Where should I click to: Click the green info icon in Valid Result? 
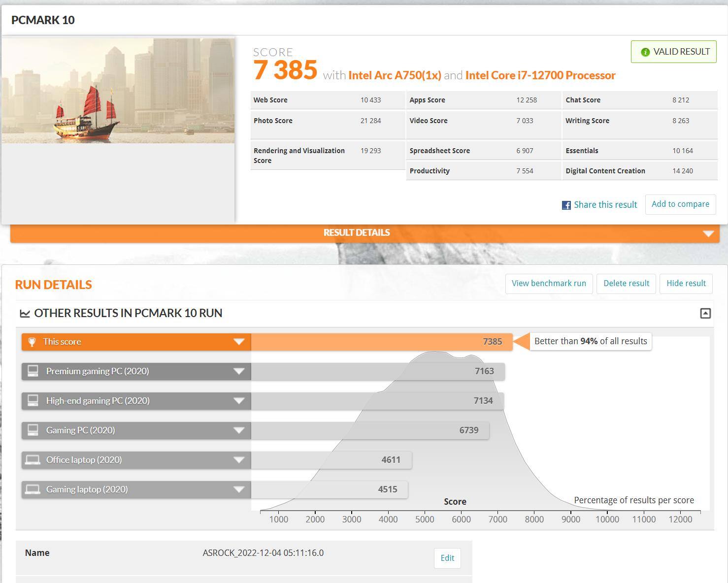(645, 52)
